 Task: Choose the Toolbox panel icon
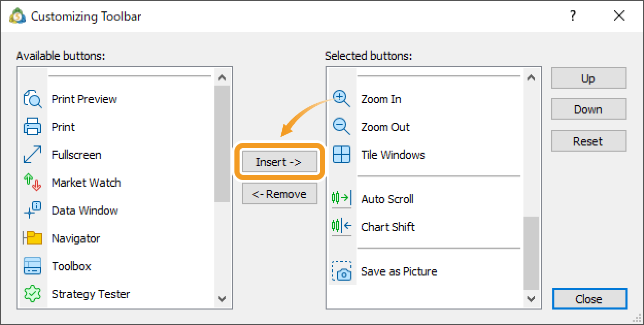point(32,266)
